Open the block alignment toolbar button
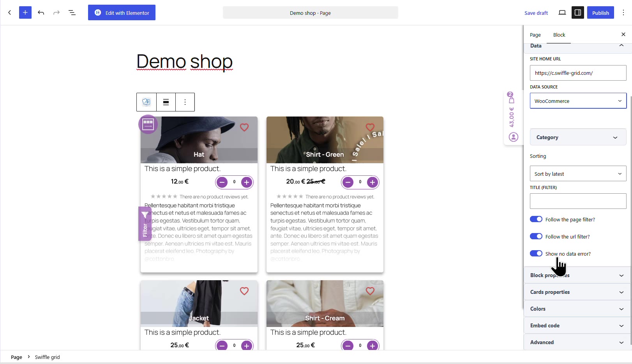The image size is (632, 364). tap(166, 102)
